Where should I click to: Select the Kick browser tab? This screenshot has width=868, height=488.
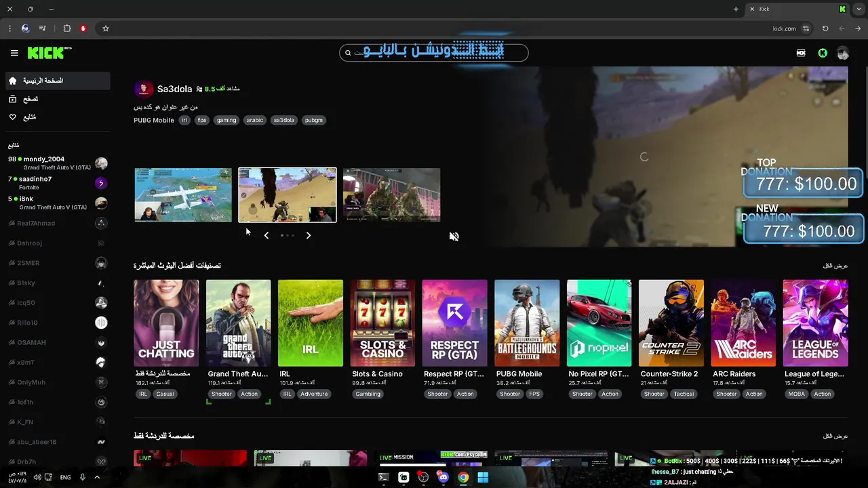[x=797, y=9]
